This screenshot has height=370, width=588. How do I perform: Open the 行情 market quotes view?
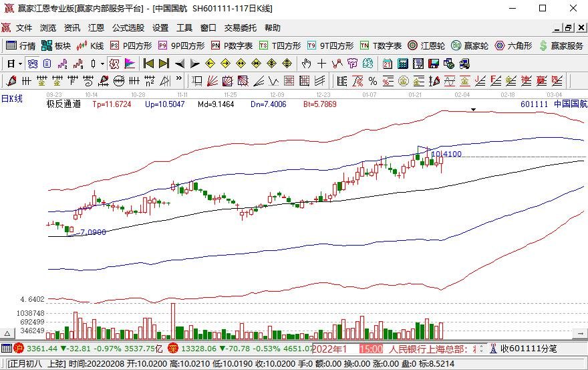(21, 45)
